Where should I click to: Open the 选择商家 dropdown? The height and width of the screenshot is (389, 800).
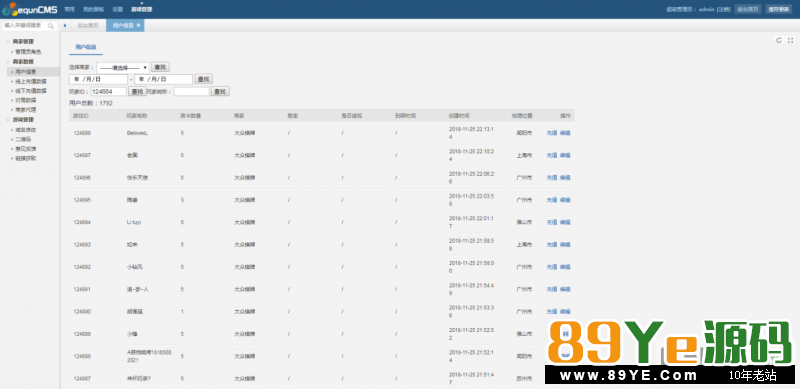pos(122,67)
